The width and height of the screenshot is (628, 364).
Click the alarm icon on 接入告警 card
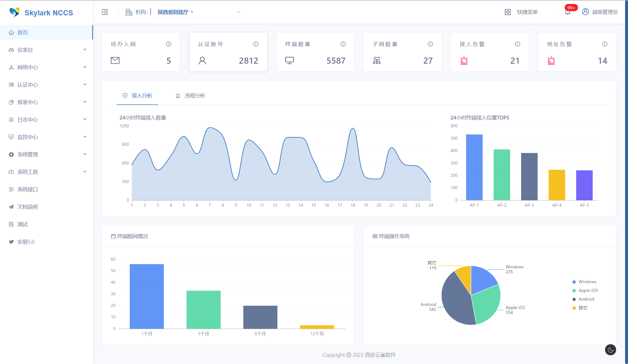[x=464, y=60]
